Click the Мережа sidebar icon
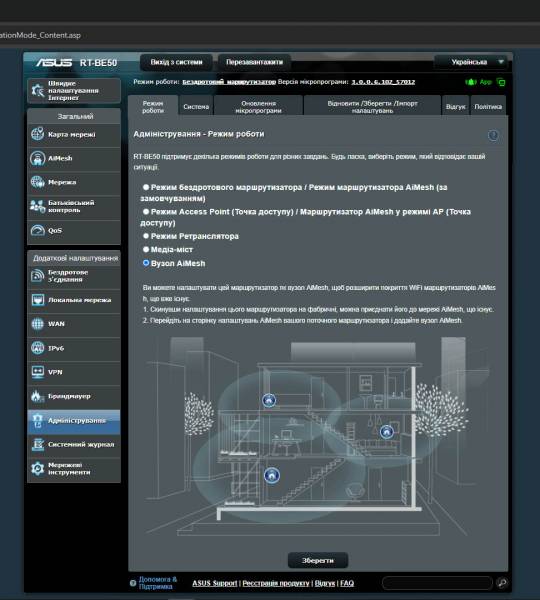Image resolution: width=540 pixels, height=600 pixels. point(38,182)
